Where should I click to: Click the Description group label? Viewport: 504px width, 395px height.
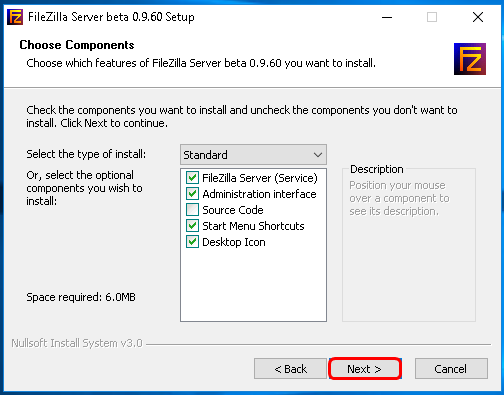(377, 169)
